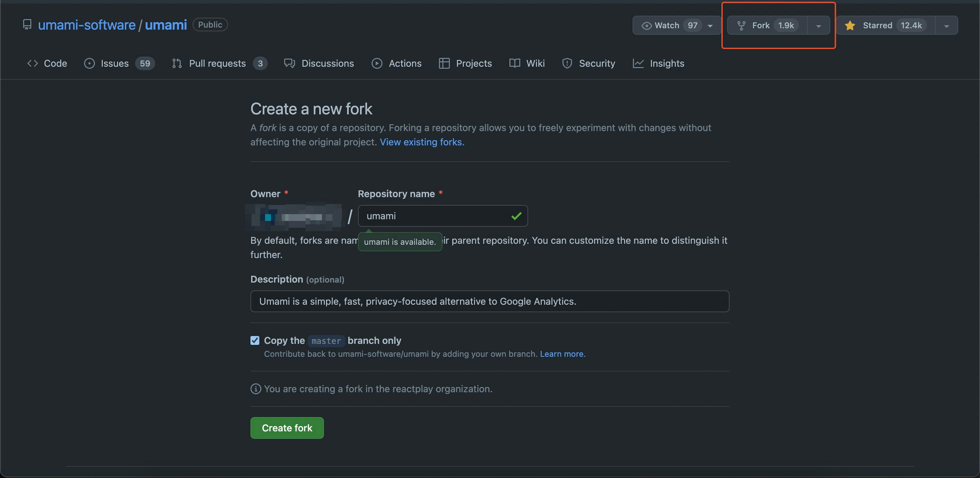Switch to the Code tab

[47, 63]
